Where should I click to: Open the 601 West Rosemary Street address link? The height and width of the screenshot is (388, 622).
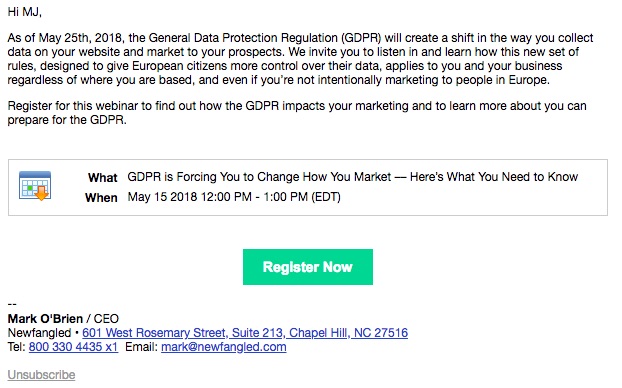(x=245, y=332)
